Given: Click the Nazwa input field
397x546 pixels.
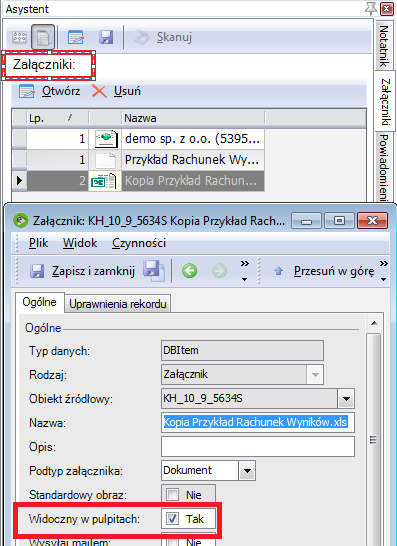Looking at the screenshot, I should [x=258, y=422].
